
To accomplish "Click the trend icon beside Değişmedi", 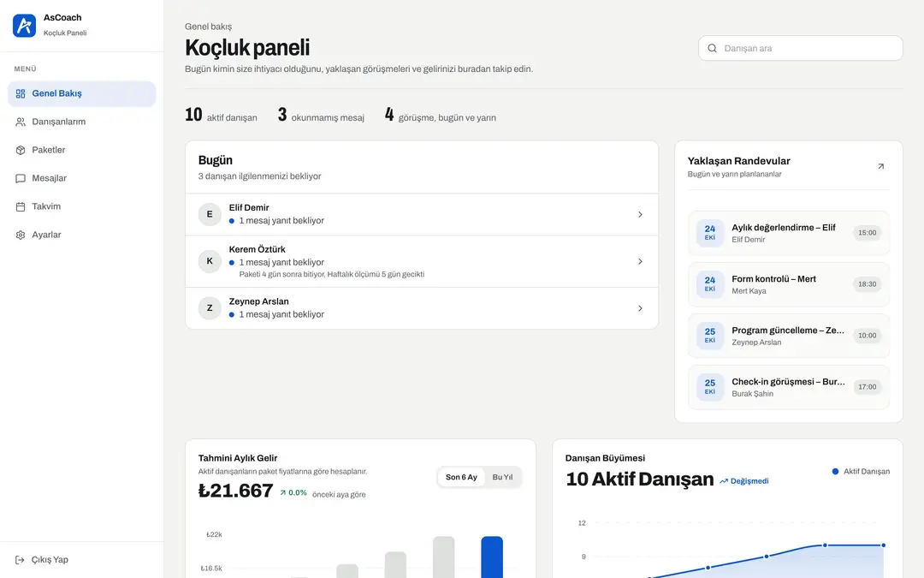I will 724,481.
